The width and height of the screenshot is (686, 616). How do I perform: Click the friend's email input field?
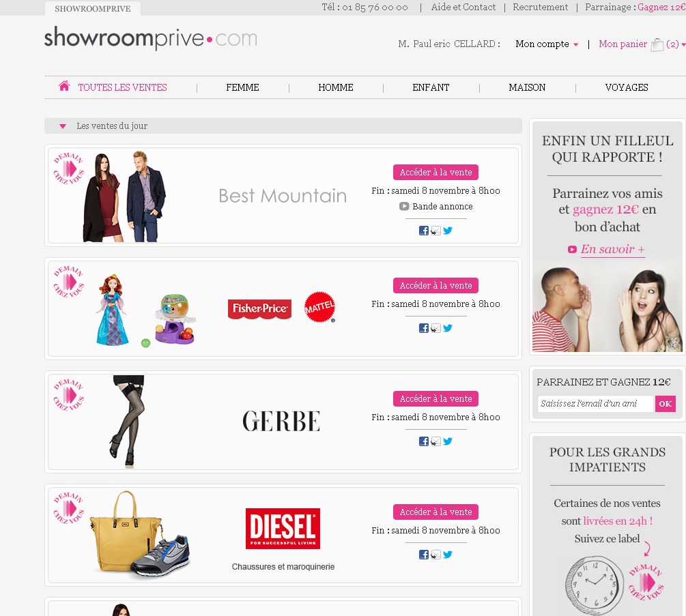(x=595, y=404)
